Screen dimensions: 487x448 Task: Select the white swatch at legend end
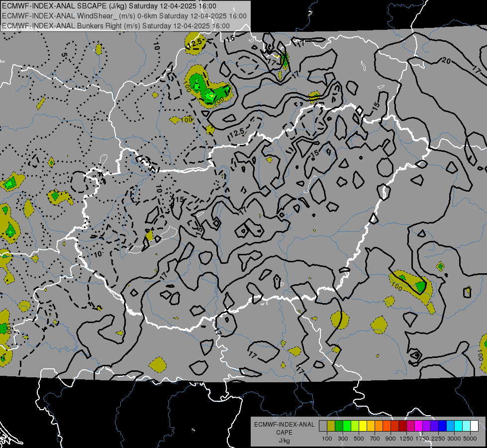pyautogui.click(x=474, y=426)
